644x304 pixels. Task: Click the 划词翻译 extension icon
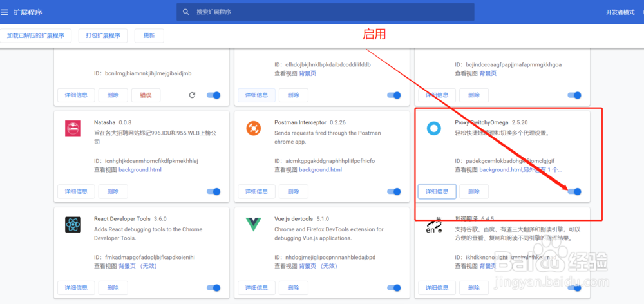[x=433, y=225]
